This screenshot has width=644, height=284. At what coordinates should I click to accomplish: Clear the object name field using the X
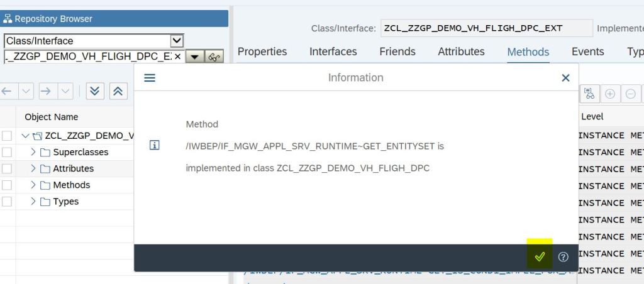point(177,57)
